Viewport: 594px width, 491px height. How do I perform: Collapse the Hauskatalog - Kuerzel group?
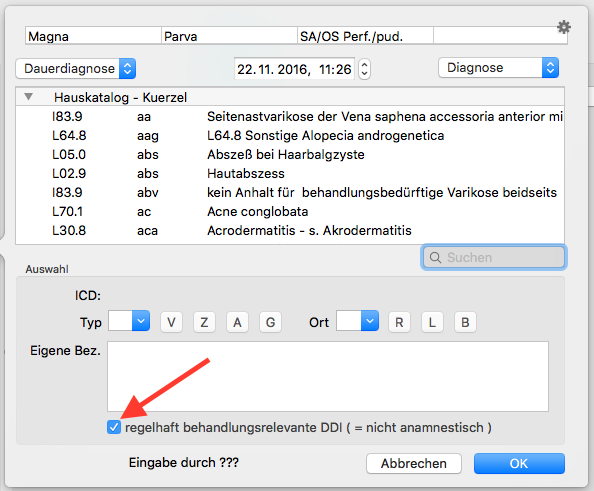pos(28,97)
